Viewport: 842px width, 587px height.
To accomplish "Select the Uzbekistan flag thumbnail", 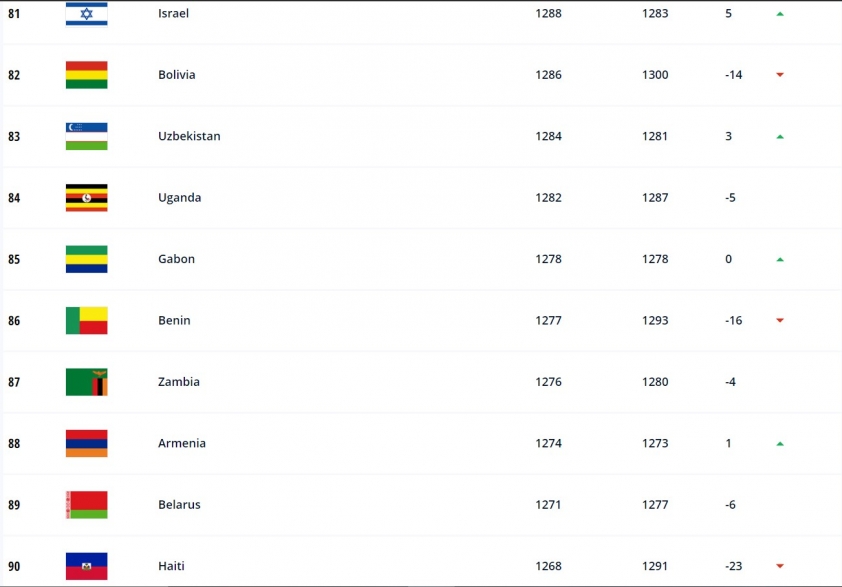I will (86, 136).
